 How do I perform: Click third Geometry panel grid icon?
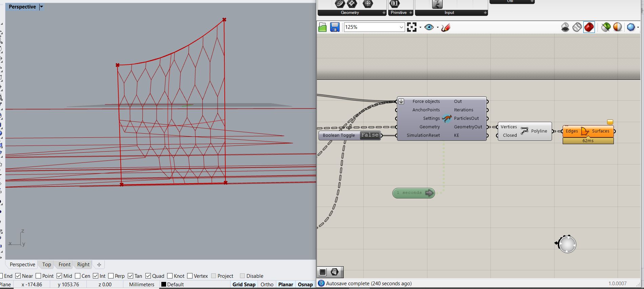tap(368, 4)
